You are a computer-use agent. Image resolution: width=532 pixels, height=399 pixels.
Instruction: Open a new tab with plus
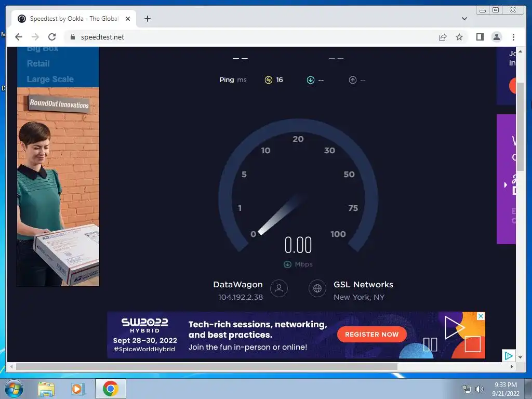click(x=147, y=19)
